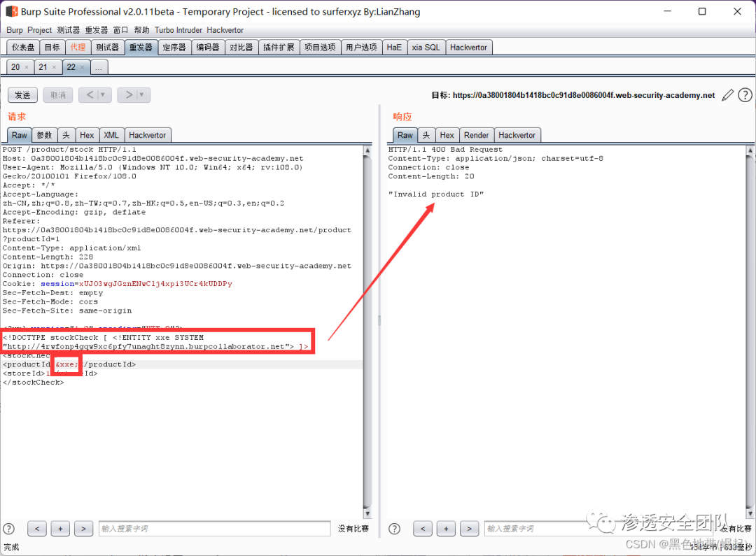Open the 帮助 help menu

(141, 30)
